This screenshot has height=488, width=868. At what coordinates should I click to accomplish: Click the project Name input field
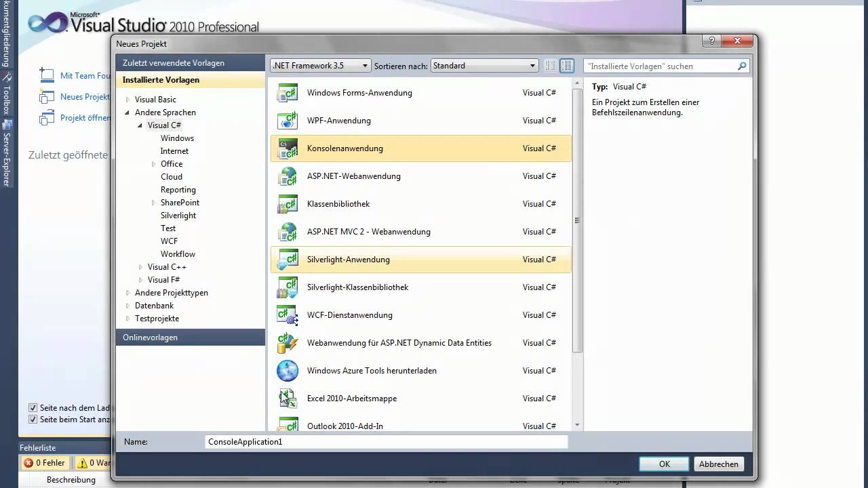tap(387, 442)
